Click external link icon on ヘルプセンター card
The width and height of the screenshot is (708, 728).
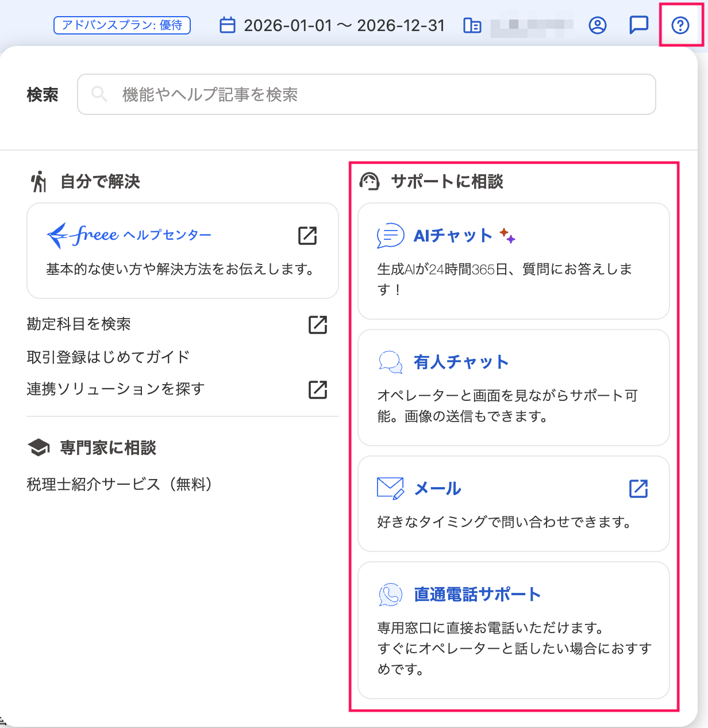point(307,235)
